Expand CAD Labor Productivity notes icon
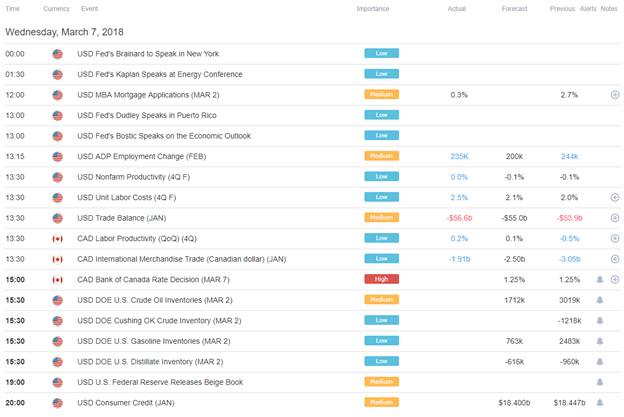Image resolution: width=624 pixels, height=417 pixels. 614,239
